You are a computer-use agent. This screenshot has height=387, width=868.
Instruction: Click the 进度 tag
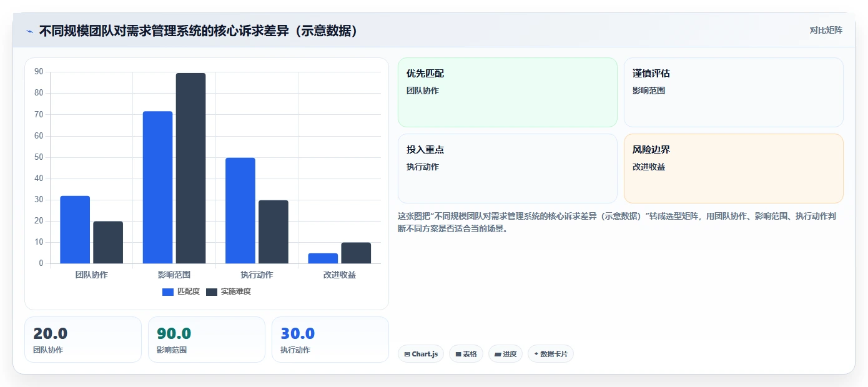click(x=506, y=354)
